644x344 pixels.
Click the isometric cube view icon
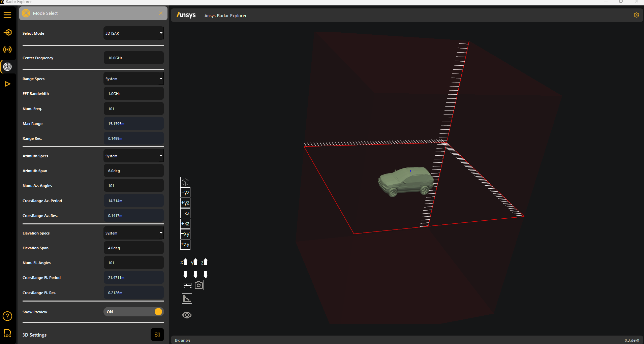185,182
